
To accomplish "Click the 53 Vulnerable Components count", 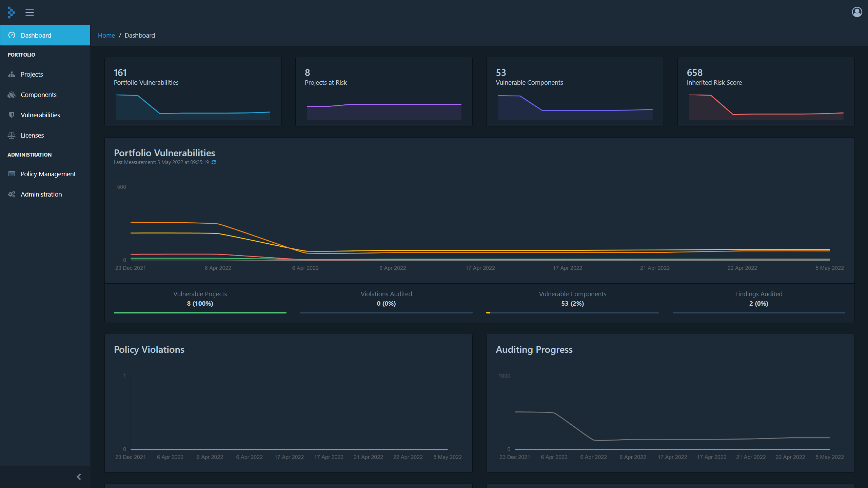I will (x=501, y=72).
